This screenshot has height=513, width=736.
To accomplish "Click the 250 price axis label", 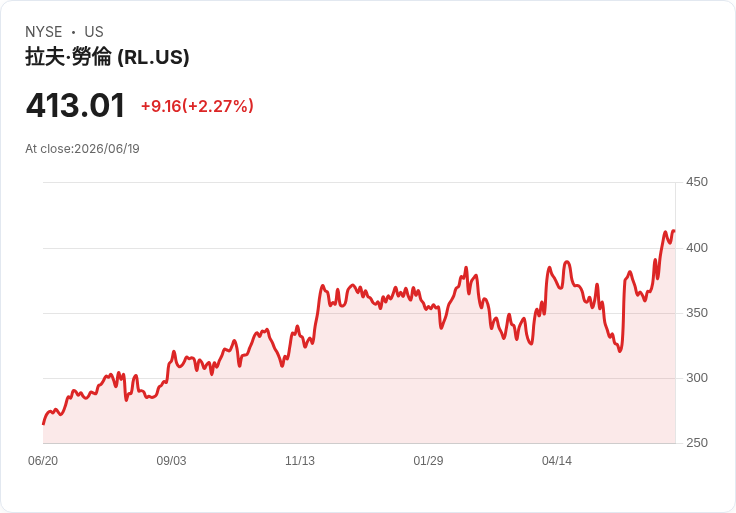I will (x=697, y=443).
